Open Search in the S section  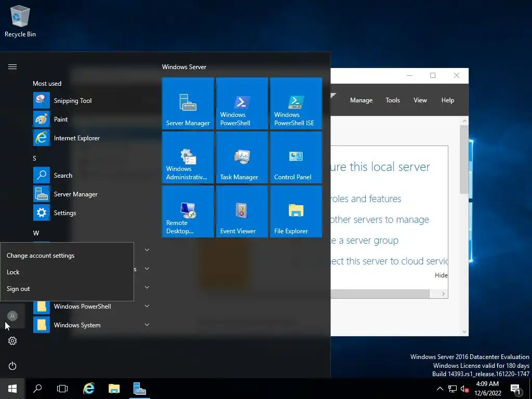[91, 176]
